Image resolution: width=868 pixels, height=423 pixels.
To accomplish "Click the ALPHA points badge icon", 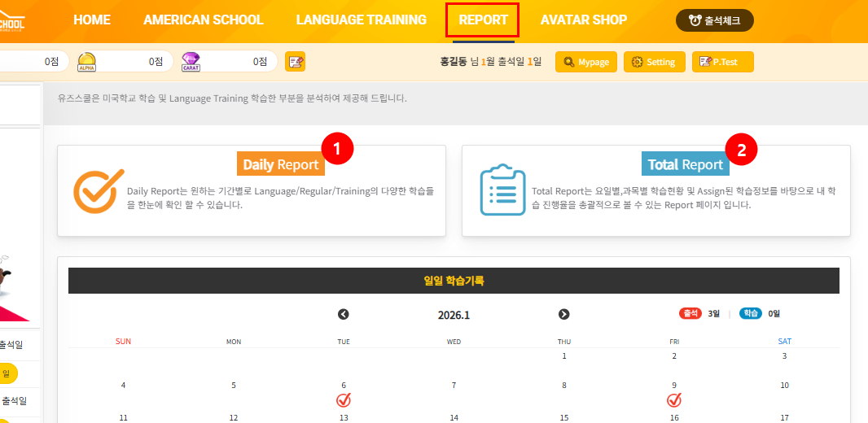I will coord(87,61).
